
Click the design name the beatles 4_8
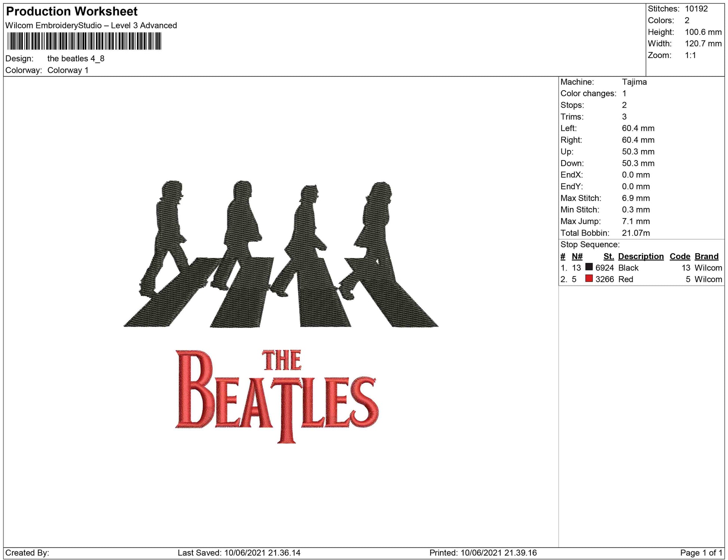click(76, 59)
